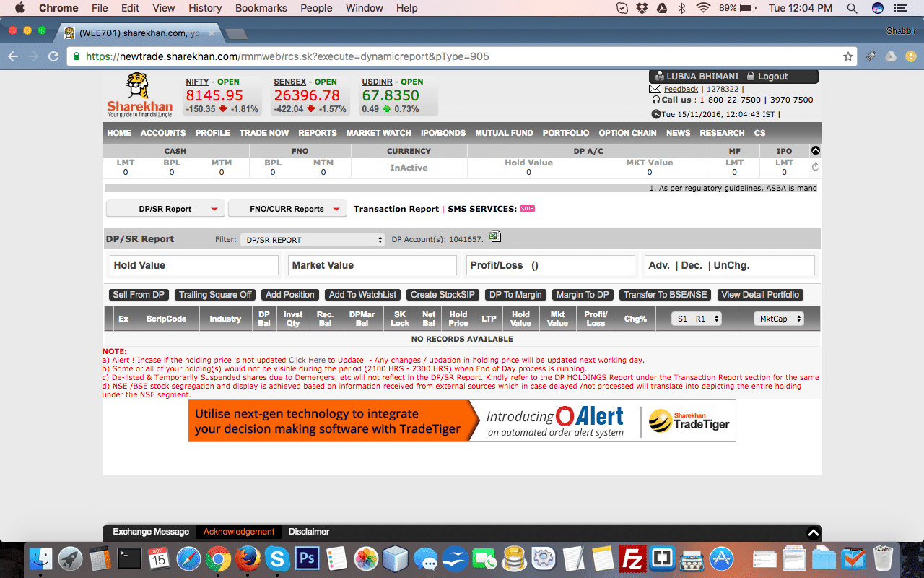Click the TradeTiger OAlert banner
Screen dimensions: 924x578
pyautogui.click(x=462, y=420)
